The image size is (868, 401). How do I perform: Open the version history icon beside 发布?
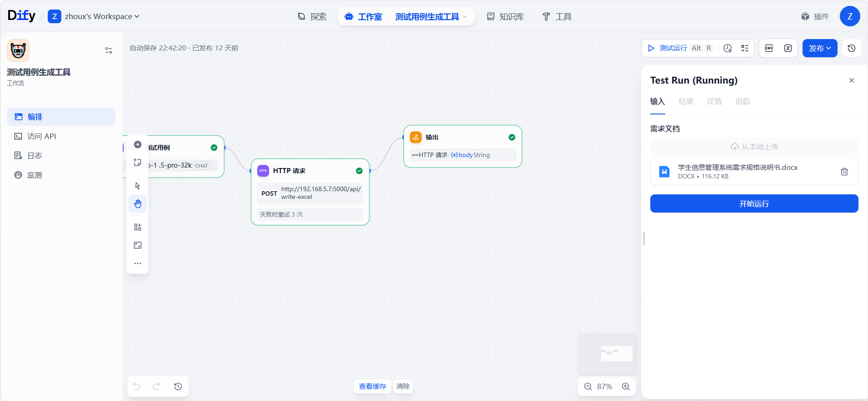pyautogui.click(x=852, y=48)
